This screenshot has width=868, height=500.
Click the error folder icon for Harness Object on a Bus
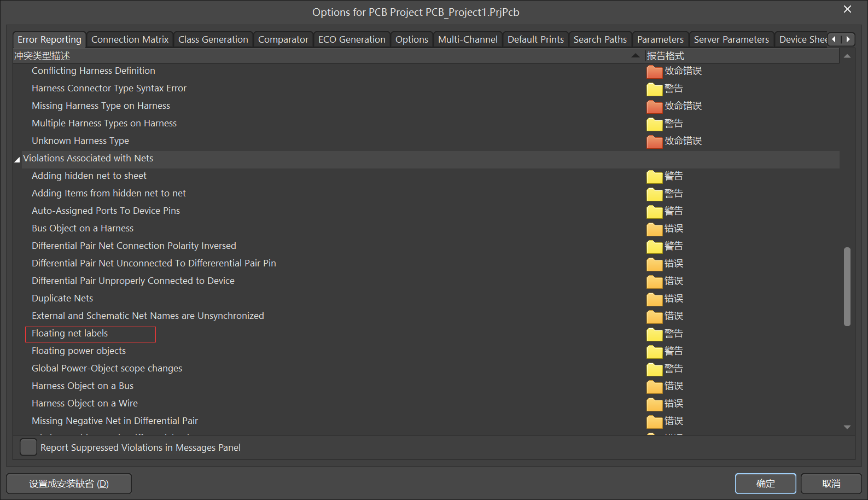(x=654, y=386)
